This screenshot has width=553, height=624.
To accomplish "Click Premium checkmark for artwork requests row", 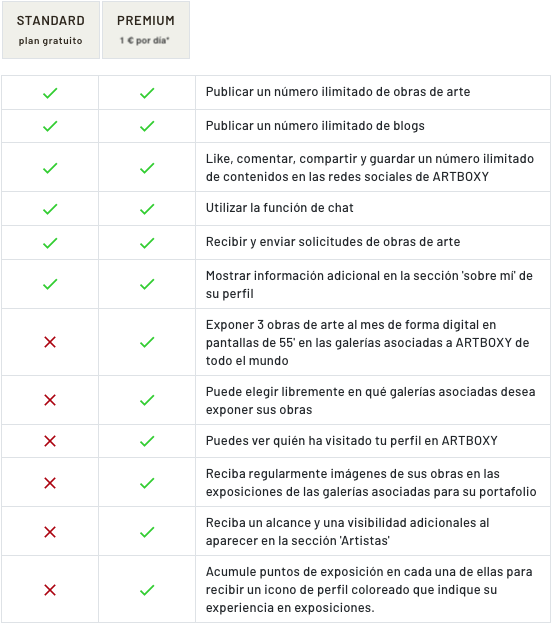I will pos(147,243).
